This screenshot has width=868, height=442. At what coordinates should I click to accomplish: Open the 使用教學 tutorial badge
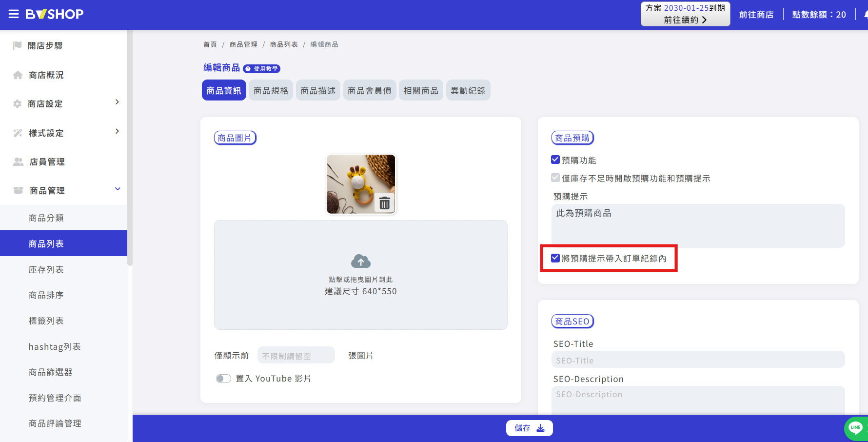point(262,69)
